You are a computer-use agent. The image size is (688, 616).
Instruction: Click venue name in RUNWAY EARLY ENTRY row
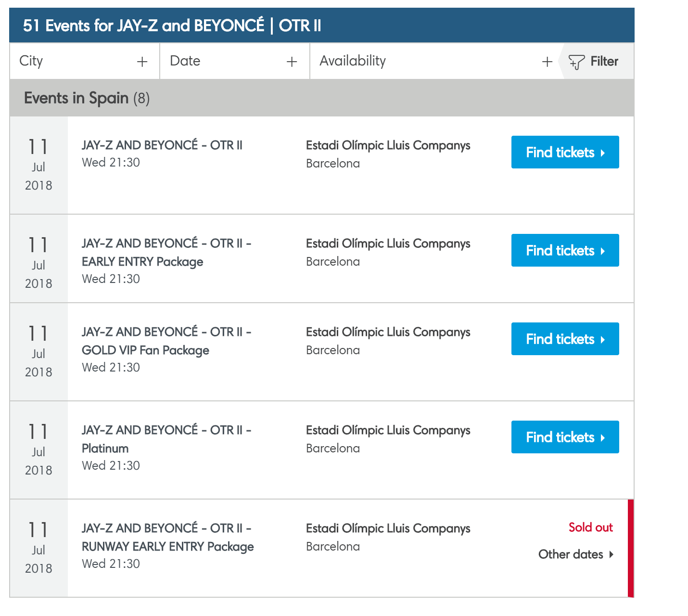[x=388, y=528]
